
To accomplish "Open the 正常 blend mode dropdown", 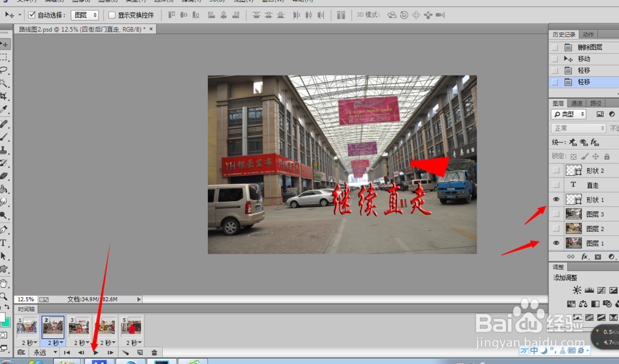I will (578, 128).
